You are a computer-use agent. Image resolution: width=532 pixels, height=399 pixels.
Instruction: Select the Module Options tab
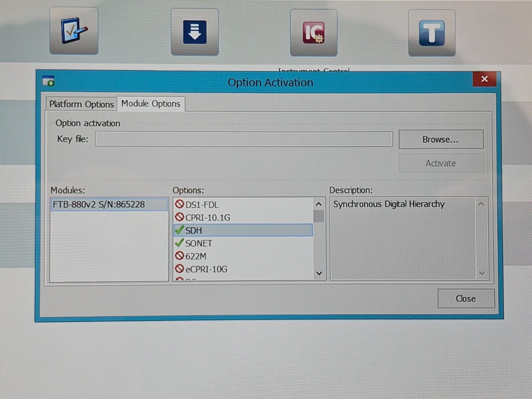(x=151, y=104)
